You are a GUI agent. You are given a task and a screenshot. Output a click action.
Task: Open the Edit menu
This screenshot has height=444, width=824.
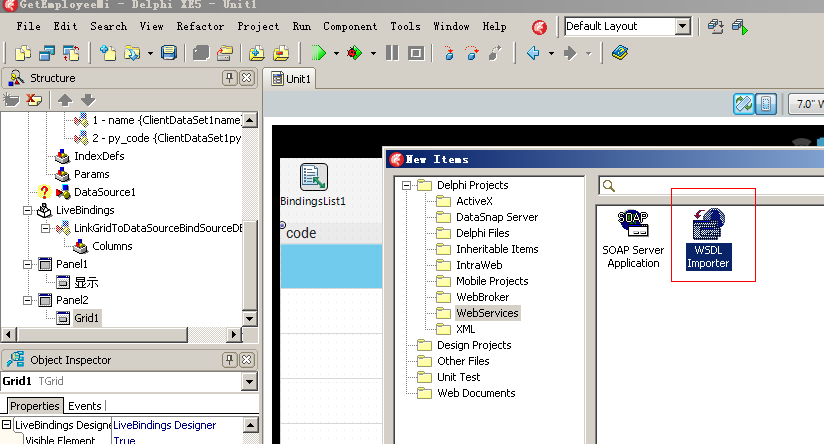pos(65,26)
